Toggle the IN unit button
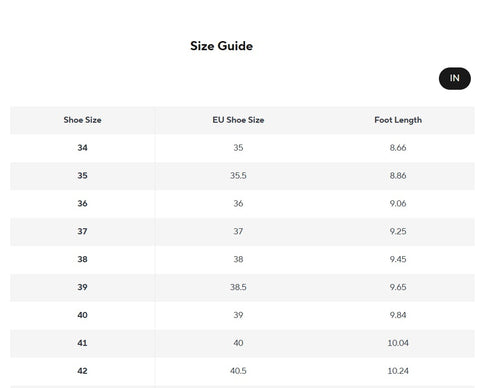The height and width of the screenshot is (388, 480). 455,78
